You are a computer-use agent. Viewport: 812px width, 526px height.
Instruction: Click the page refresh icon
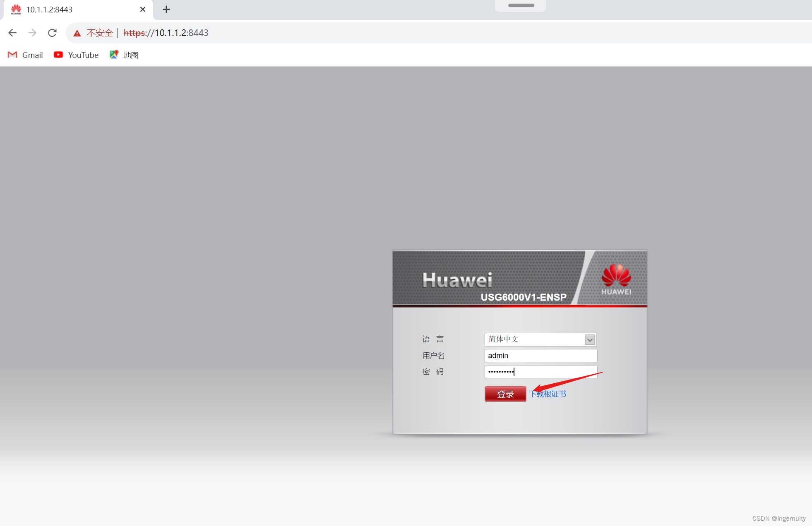[x=53, y=33]
